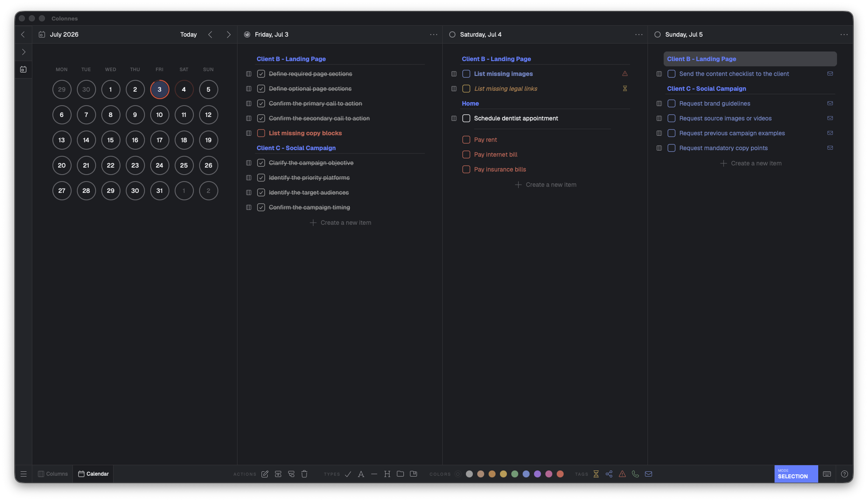This screenshot has width=868, height=501.
Task: Check Schedule dentist appointment
Action: coord(466,118)
